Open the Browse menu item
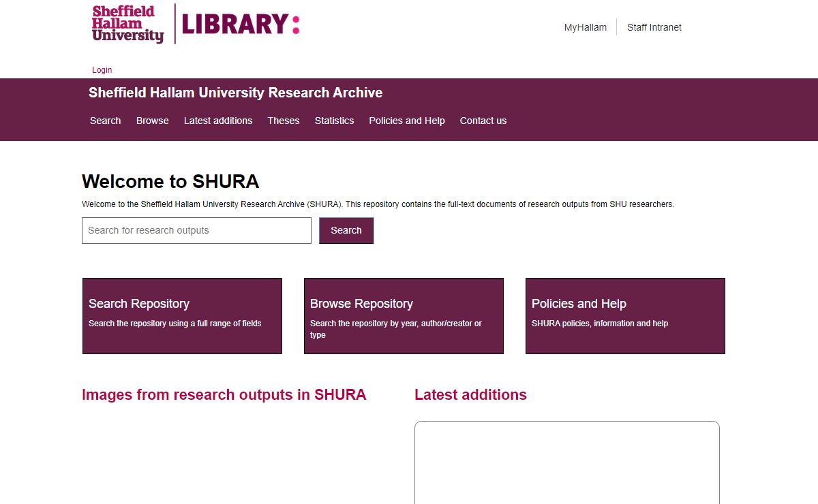818x504 pixels. click(x=153, y=121)
